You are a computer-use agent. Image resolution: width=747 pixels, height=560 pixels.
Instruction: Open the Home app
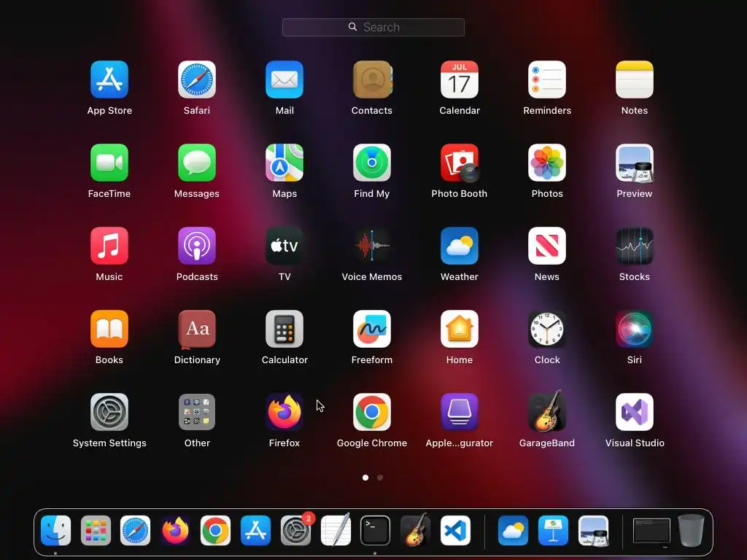click(460, 329)
